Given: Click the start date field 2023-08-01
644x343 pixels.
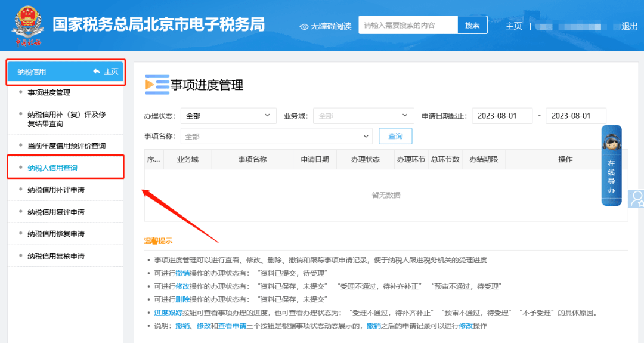Looking at the screenshot, I should tap(501, 116).
